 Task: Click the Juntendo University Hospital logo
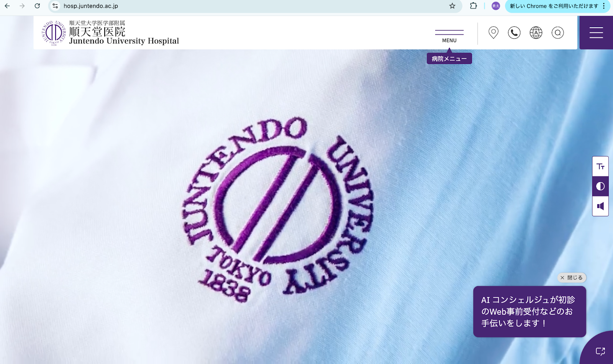tap(110, 33)
